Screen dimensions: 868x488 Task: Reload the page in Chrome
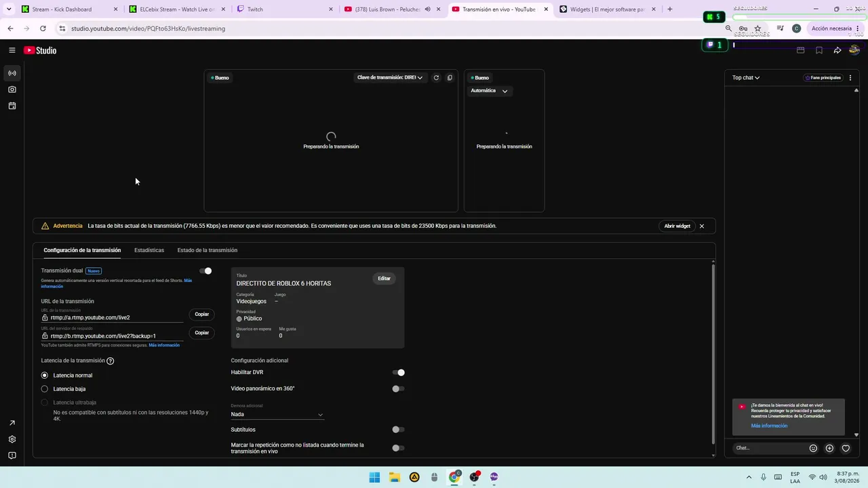click(x=43, y=28)
